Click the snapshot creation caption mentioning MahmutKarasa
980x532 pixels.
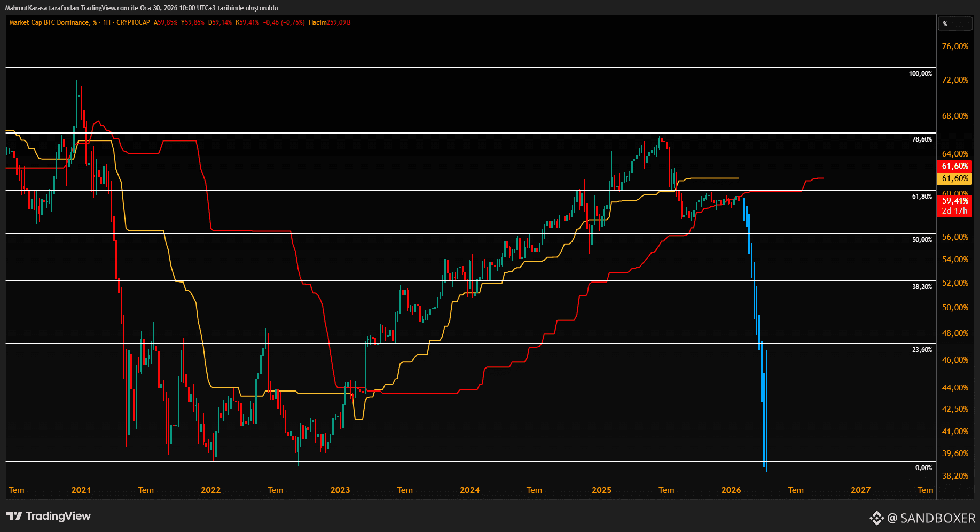click(142, 8)
